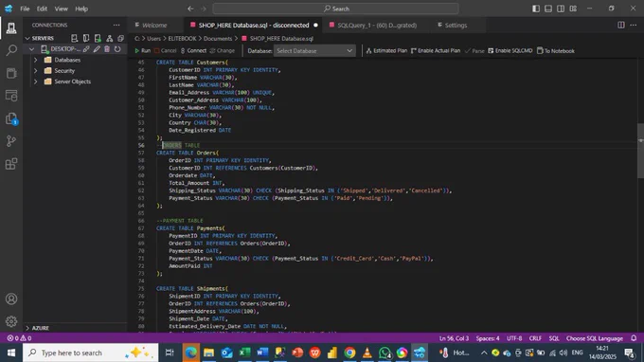644x362 pixels.
Task: Export query To Notebook
Action: point(555,50)
